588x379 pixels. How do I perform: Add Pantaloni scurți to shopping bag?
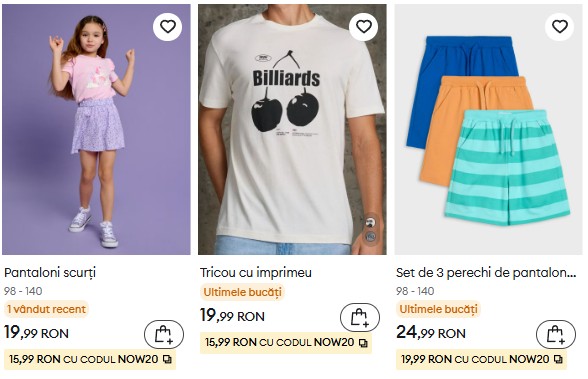164,334
